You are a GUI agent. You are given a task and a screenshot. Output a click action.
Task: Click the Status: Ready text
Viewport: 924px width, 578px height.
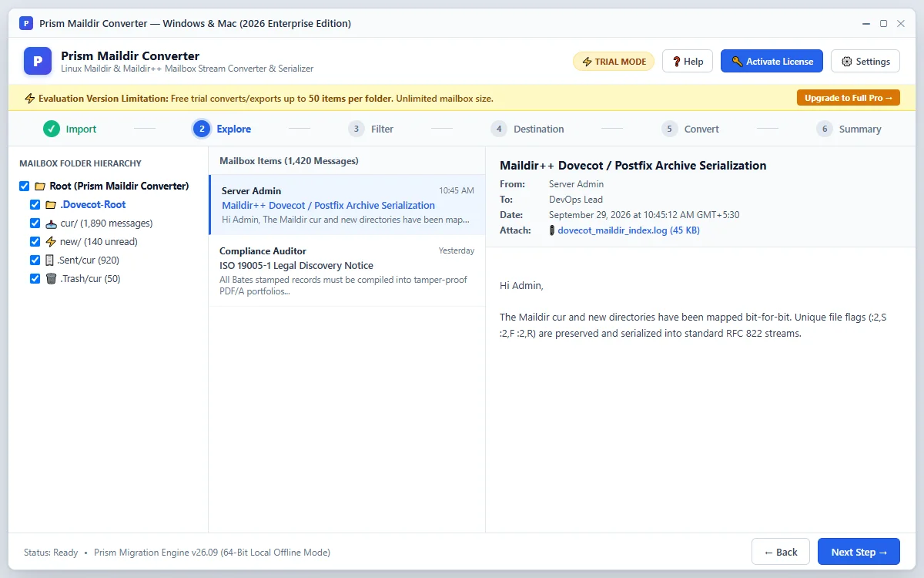click(51, 553)
